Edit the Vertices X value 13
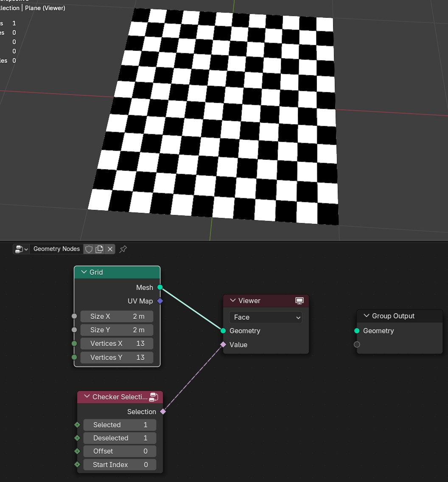Viewport: 448px width, 482px height. pos(117,343)
